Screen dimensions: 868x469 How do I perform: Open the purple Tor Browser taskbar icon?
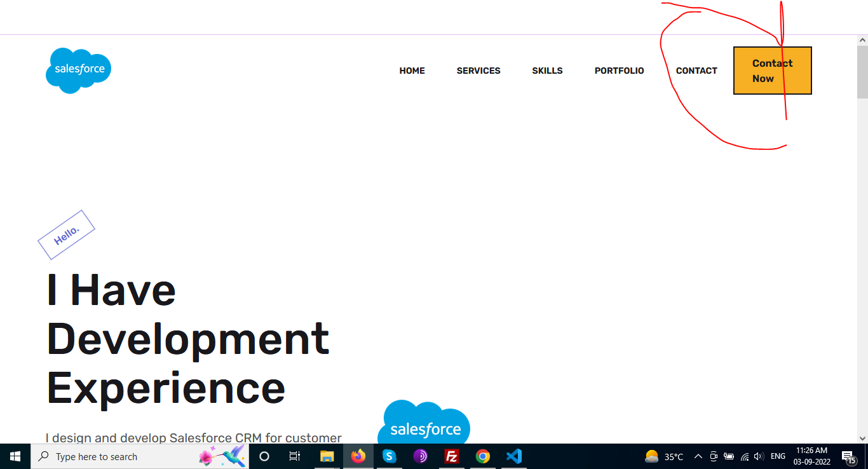coord(420,456)
